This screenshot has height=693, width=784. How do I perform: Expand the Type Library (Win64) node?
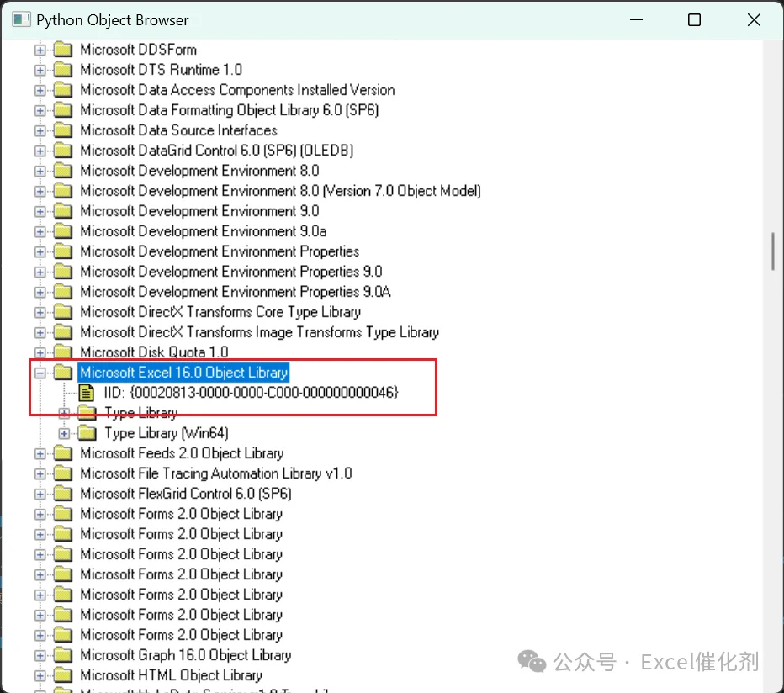pos(64,433)
